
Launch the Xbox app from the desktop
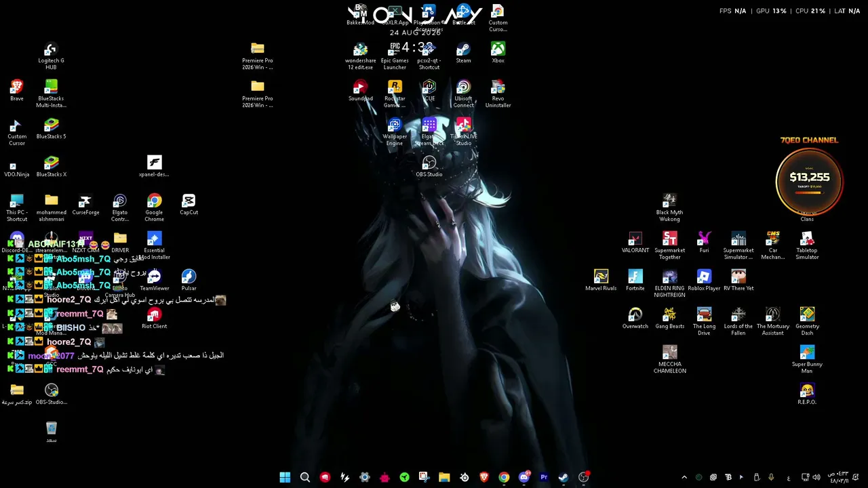[x=498, y=53]
